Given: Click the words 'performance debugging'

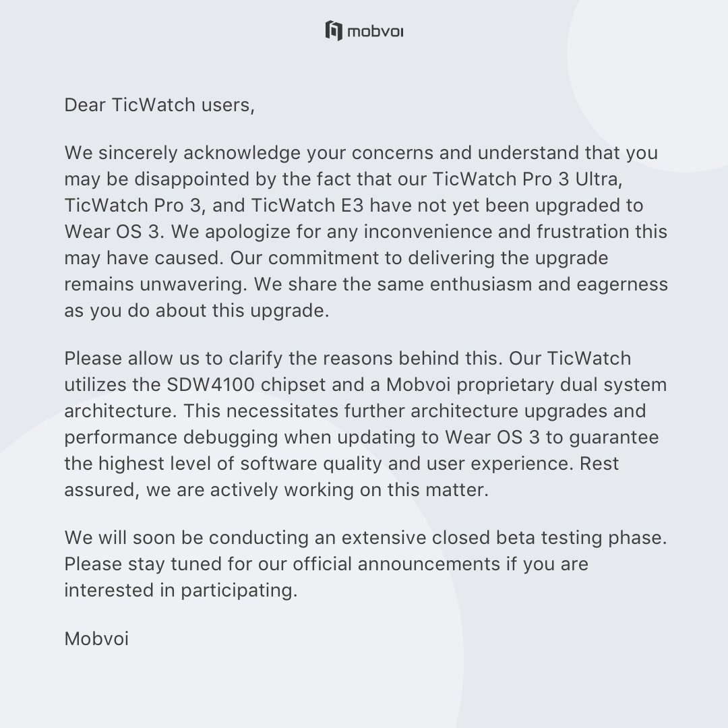Looking at the screenshot, I should click(172, 436).
